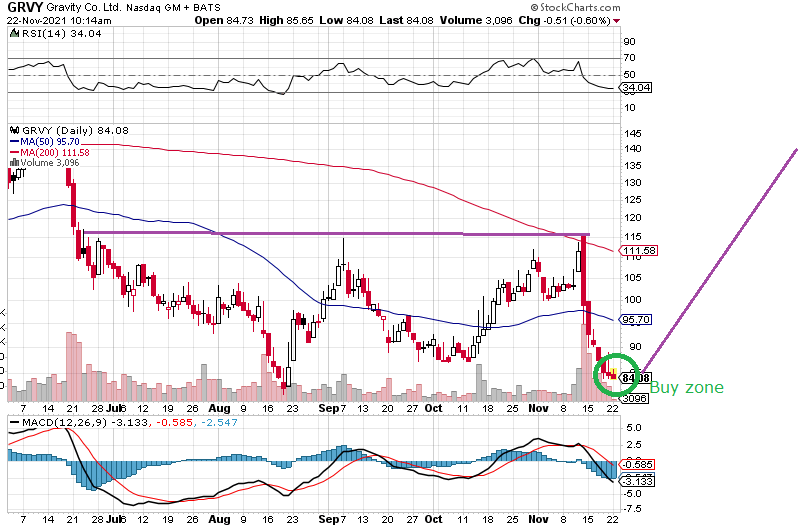
Task: Click Nov on the MACD panel date axis
Action: [538, 519]
